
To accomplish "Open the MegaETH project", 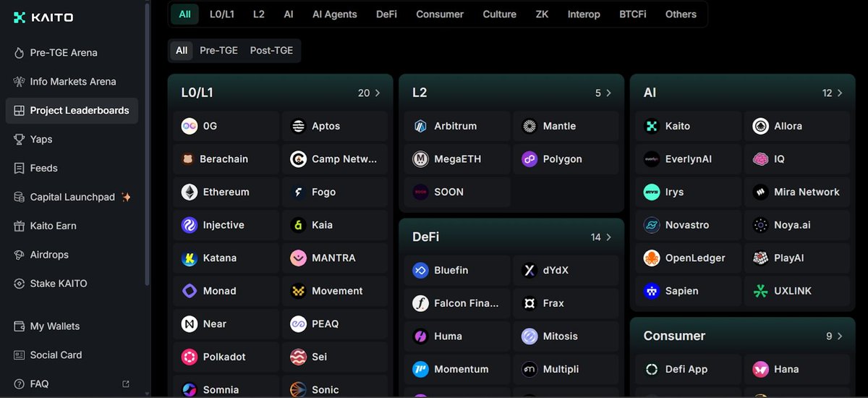I will pos(457,159).
